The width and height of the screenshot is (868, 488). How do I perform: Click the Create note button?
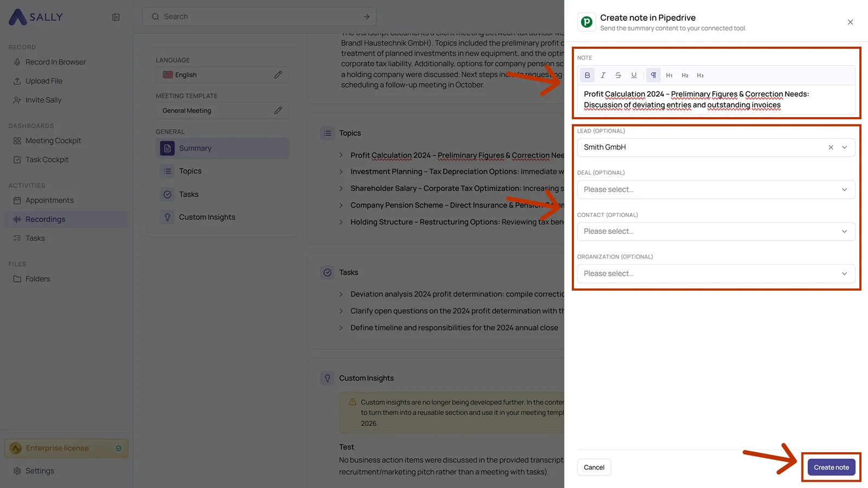pos(831,467)
